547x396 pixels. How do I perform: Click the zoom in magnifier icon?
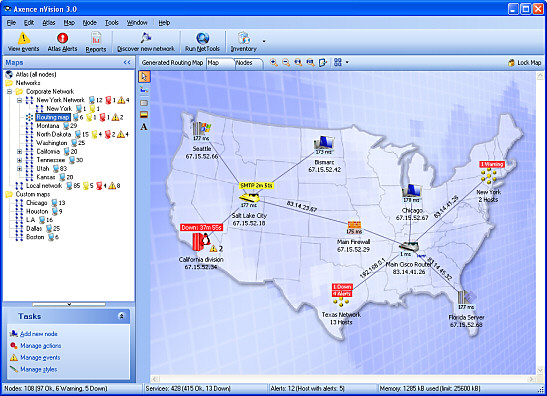pyautogui.click(x=274, y=62)
